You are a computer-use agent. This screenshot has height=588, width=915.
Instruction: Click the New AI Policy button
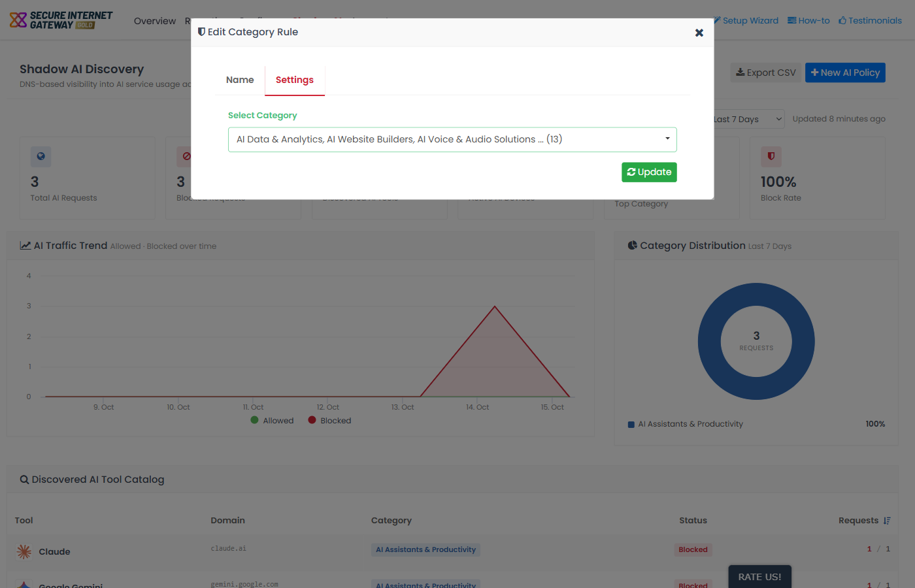845,73
